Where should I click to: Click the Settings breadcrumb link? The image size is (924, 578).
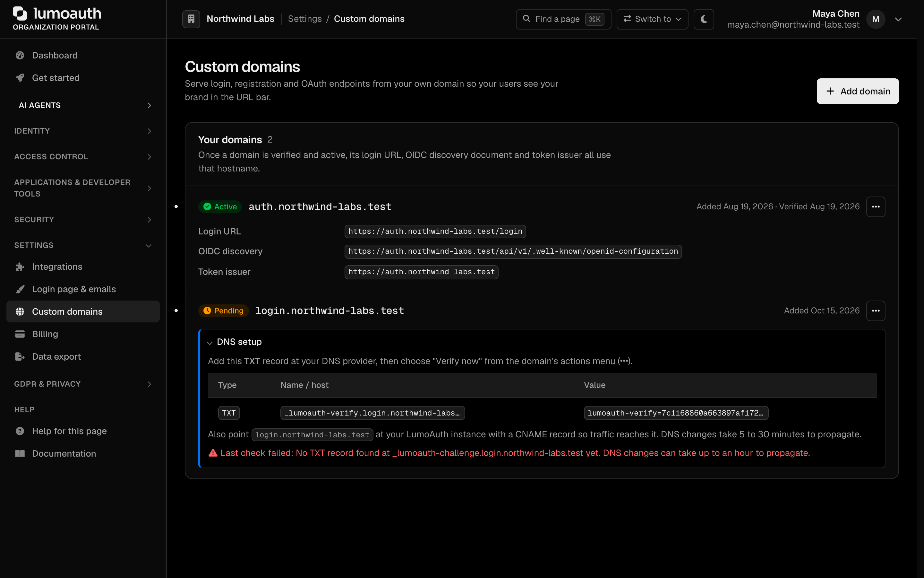(305, 19)
